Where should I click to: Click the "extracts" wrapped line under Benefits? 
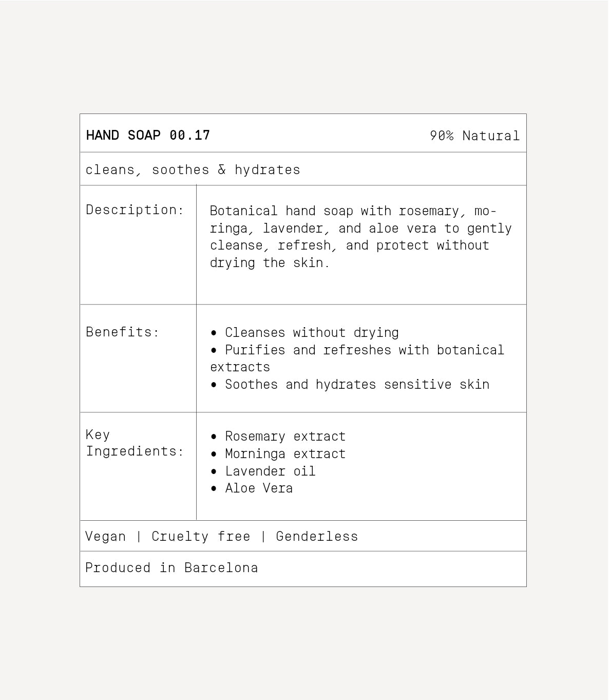[x=240, y=367]
